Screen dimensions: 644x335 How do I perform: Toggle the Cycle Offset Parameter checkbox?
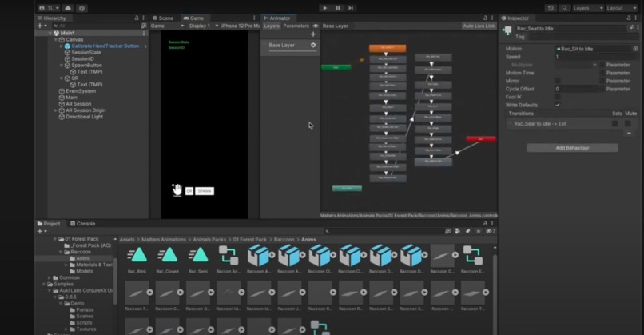click(602, 89)
